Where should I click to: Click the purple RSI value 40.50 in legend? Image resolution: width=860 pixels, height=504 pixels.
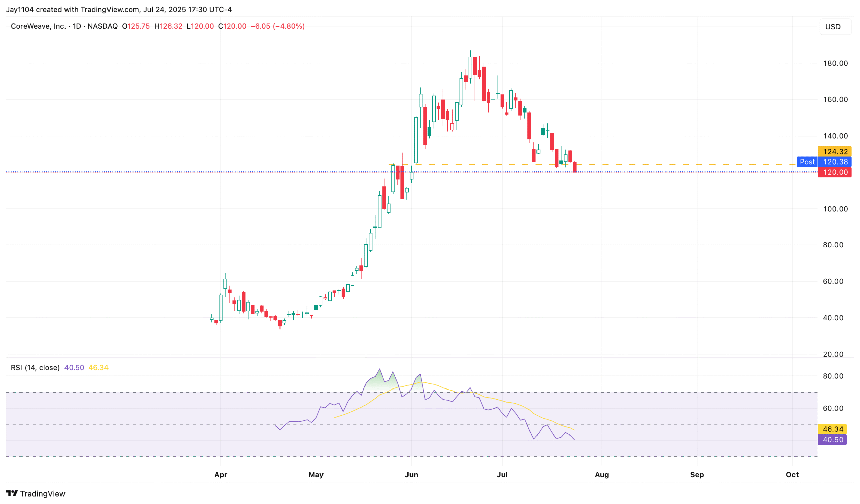[x=74, y=368]
